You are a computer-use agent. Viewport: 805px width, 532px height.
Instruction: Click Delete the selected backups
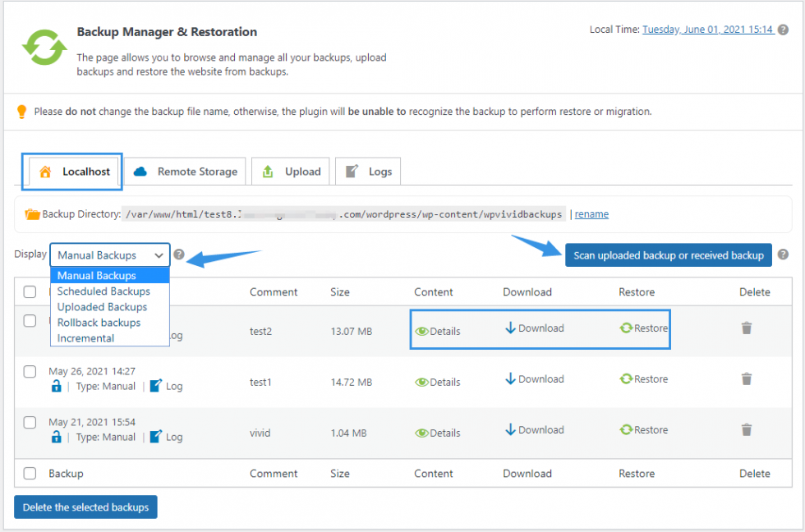tap(85, 507)
